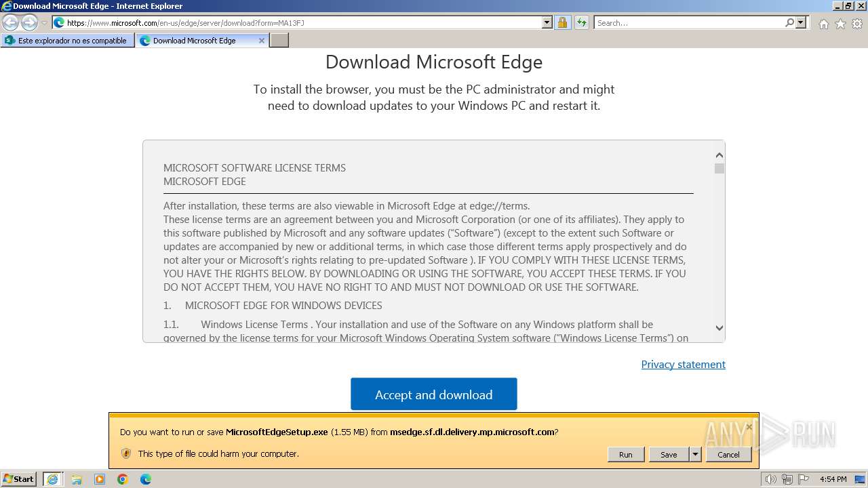The width and height of the screenshot is (868, 488).
Task: Open recent pages dropdown next to Forward
Action: (x=45, y=23)
